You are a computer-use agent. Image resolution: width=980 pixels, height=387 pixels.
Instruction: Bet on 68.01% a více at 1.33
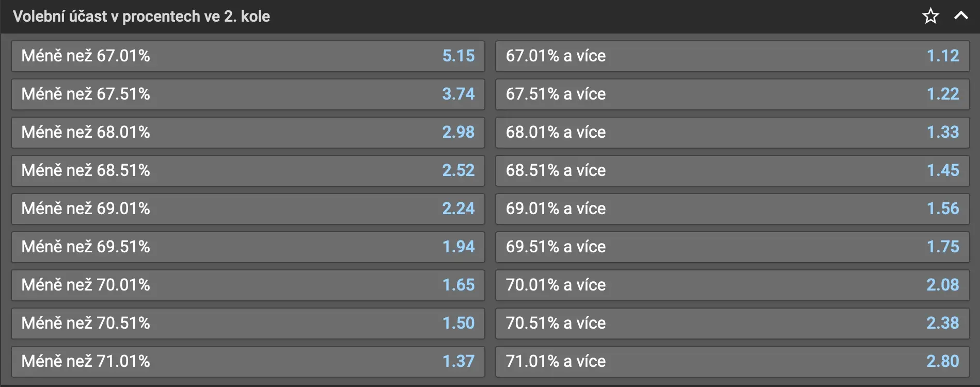point(732,133)
